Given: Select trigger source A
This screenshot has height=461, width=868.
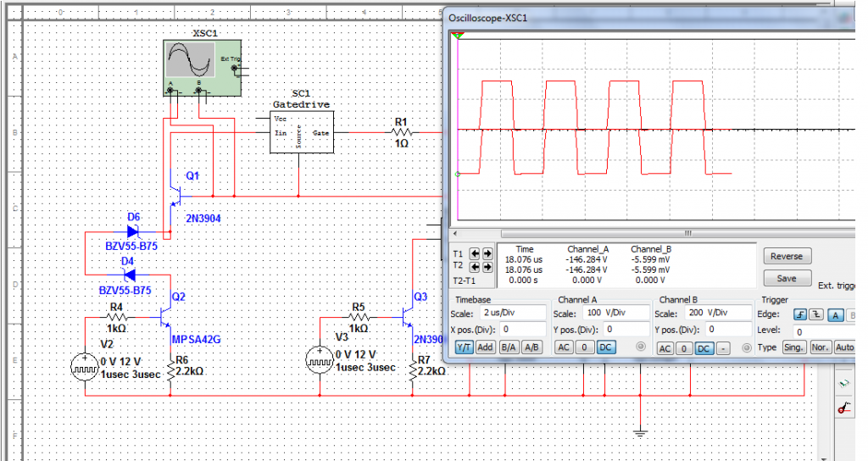Looking at the screenshot, I should tap(835, 315).
